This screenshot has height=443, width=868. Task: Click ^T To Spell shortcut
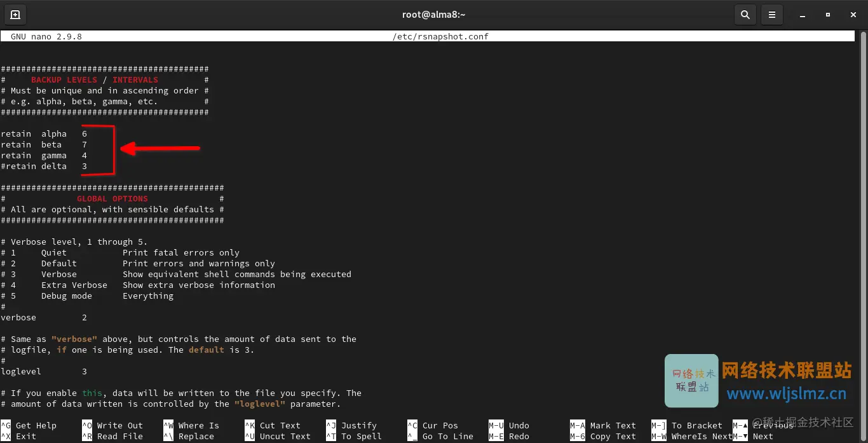[354, 437]
